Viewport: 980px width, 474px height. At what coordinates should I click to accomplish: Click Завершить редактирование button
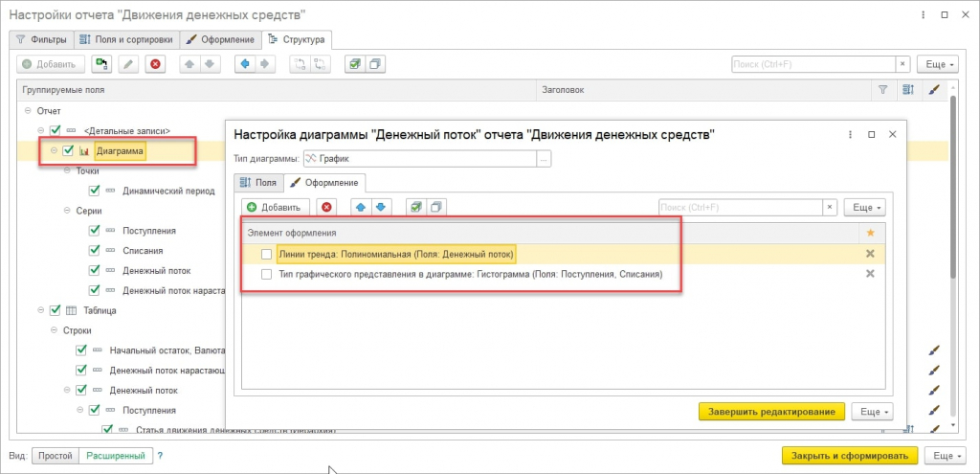point(772,412)
